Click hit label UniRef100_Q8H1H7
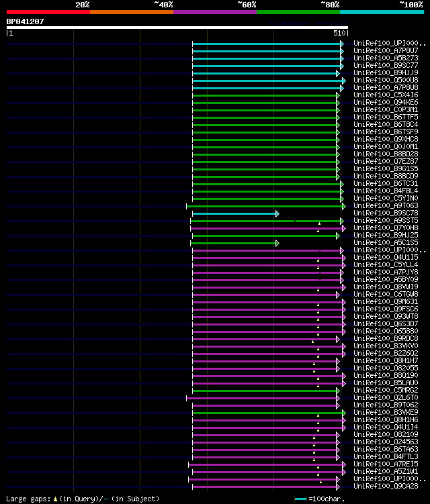The image size is (430, 504). pos(386,361)
